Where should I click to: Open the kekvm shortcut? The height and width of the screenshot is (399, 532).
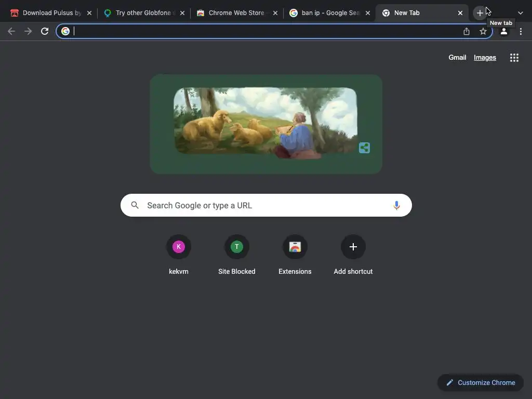point(179,255)
